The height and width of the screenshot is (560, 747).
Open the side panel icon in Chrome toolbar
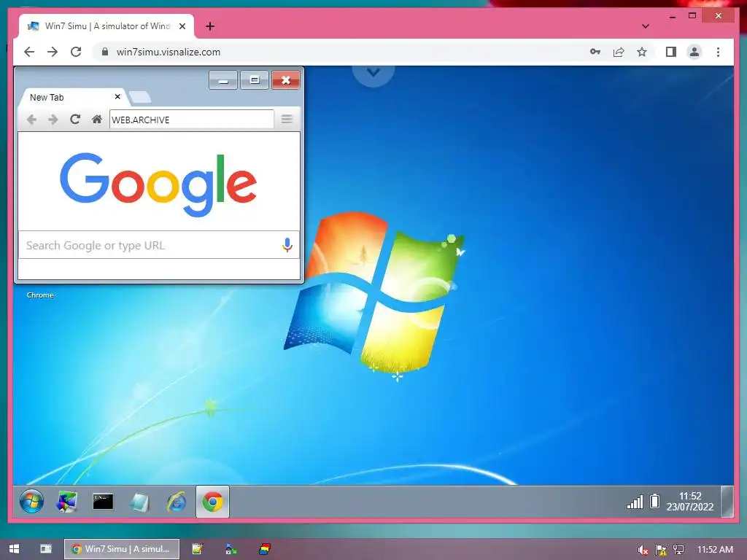tap(671, 52)
